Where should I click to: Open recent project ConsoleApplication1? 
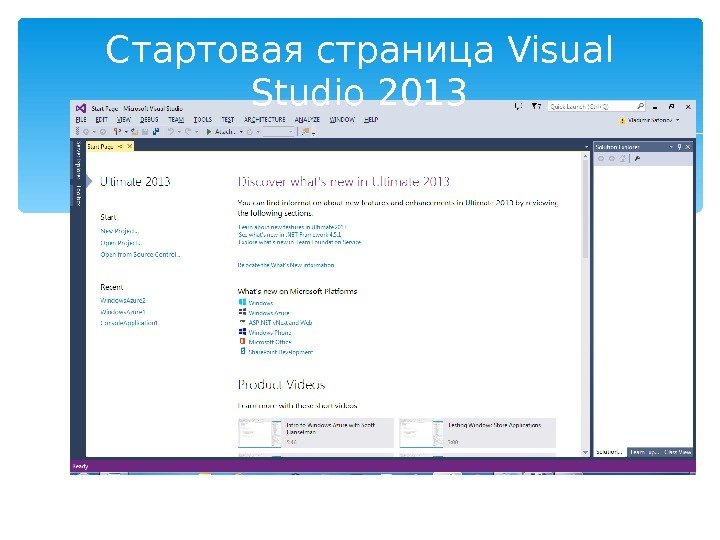pyautogui.click(x=129, y=323)
